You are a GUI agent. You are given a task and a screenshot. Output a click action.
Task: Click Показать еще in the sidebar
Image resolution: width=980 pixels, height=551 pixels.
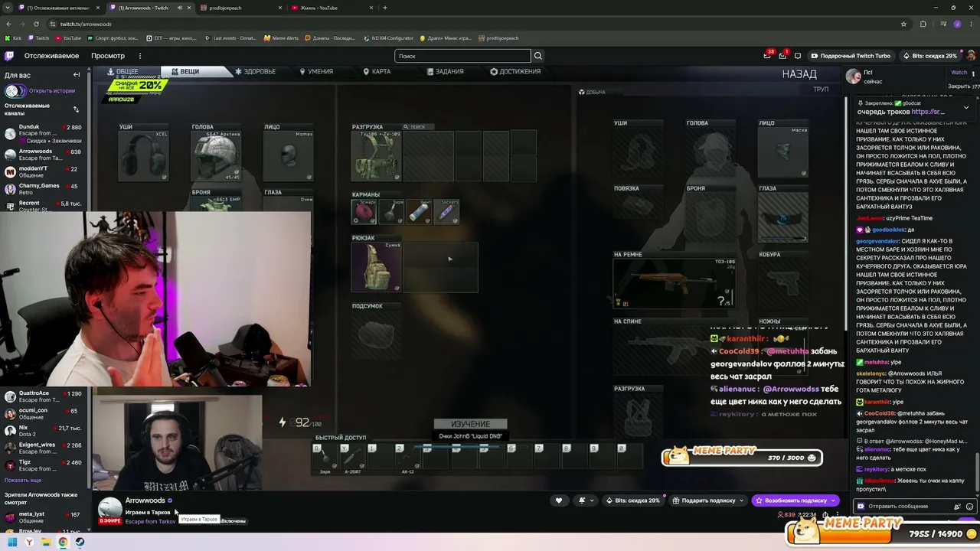(23, 480)
